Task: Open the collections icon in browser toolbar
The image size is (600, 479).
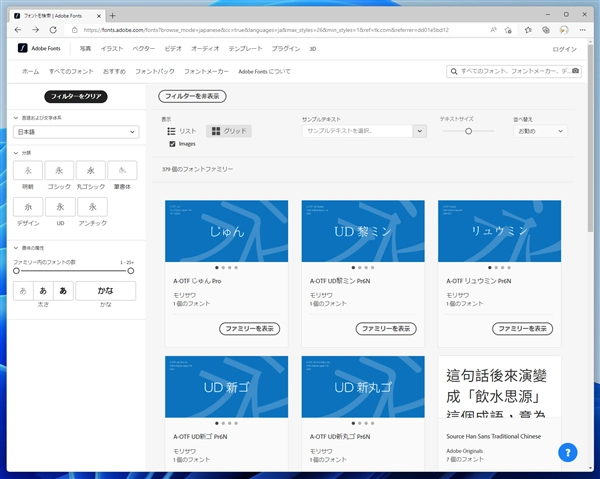Action: coord(546,30)
